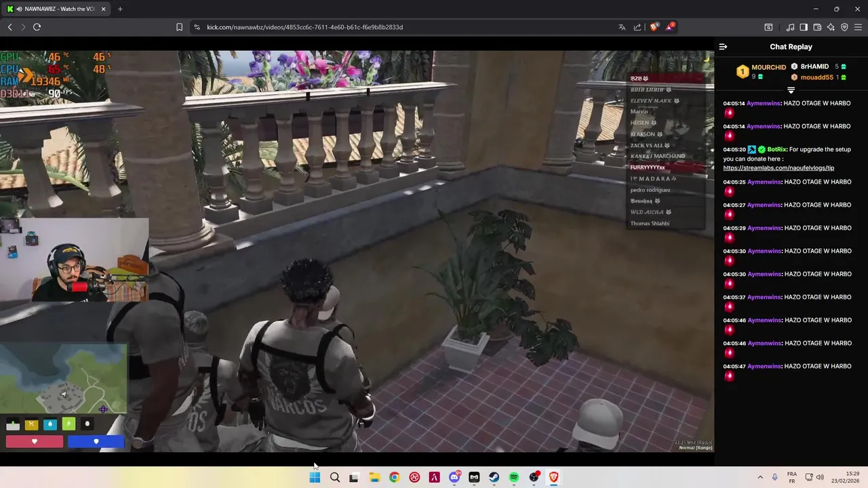Click the BotRix username in chat
Screen dimensions: 868x488
(776, 149)
